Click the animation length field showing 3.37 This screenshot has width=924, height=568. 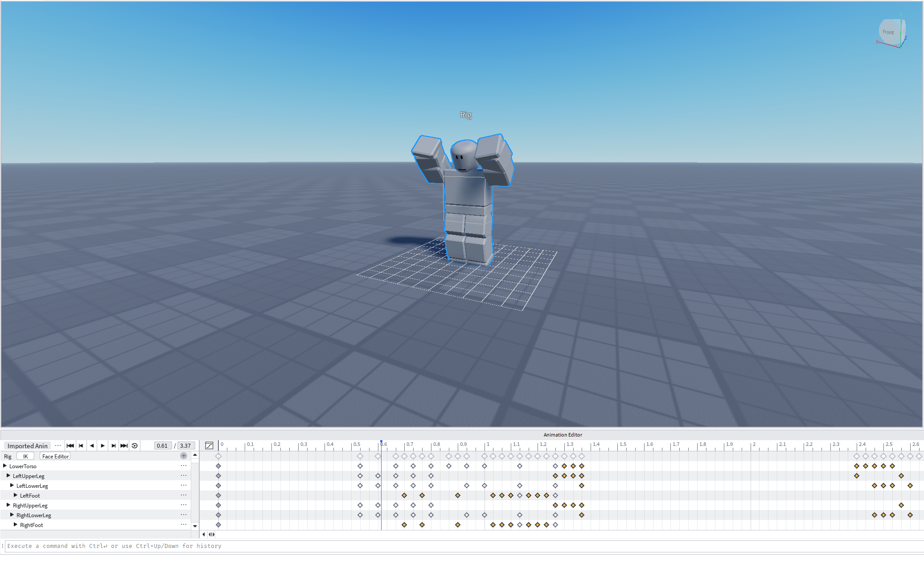click(186, 445)
